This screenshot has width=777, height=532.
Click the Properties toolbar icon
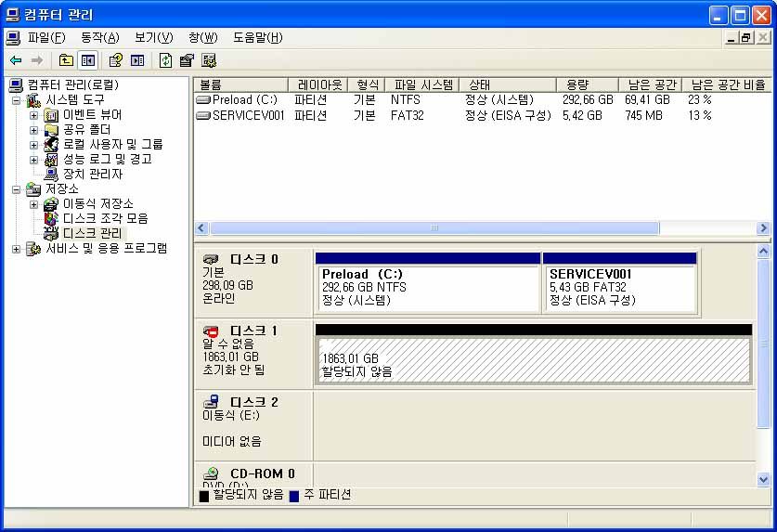(187, 60)
